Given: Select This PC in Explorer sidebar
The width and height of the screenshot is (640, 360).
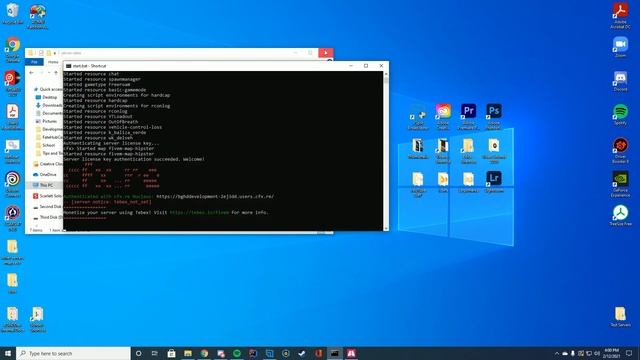Looking at the screenshot, I should pos(43,185).
